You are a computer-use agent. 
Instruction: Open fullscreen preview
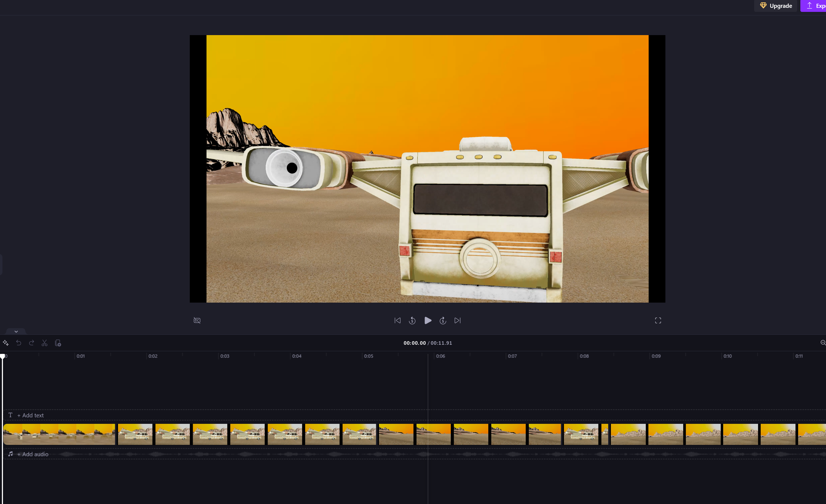pyautogui.click(x=658, y=320)
